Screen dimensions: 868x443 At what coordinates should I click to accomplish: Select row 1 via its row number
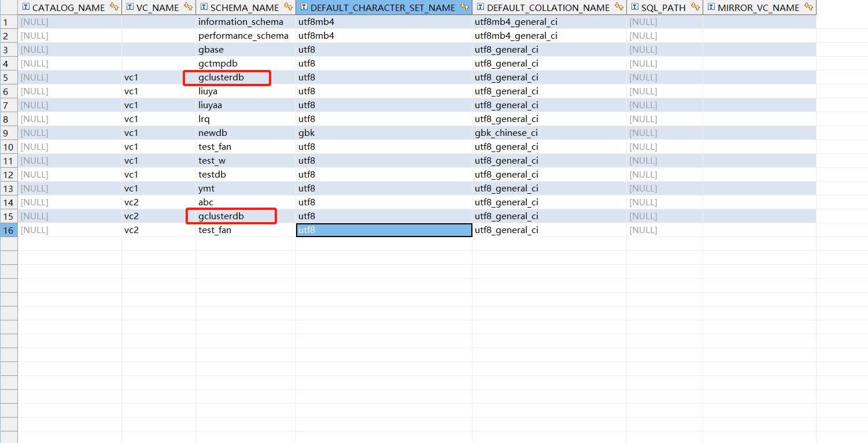[x=9, y=22]
